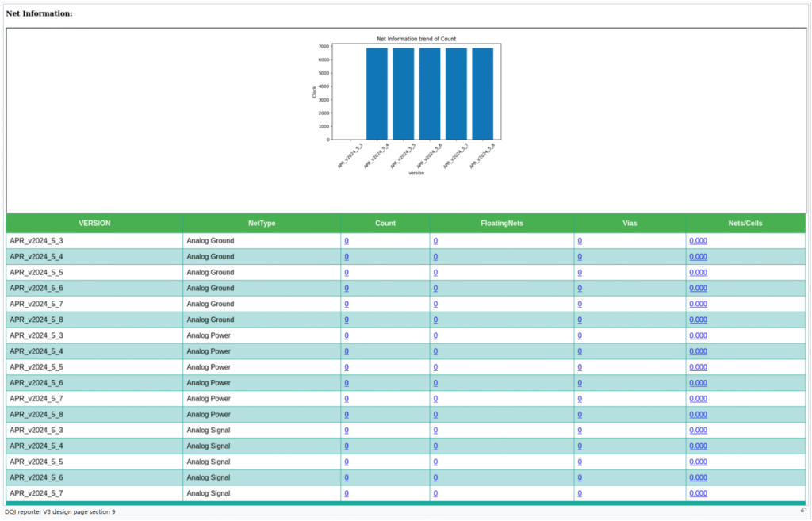The height and width of the screenshot is (521, 812).
Task: Open Vias link for APR_v2024_5_3 Analog Signal
Action: [580, 431]
